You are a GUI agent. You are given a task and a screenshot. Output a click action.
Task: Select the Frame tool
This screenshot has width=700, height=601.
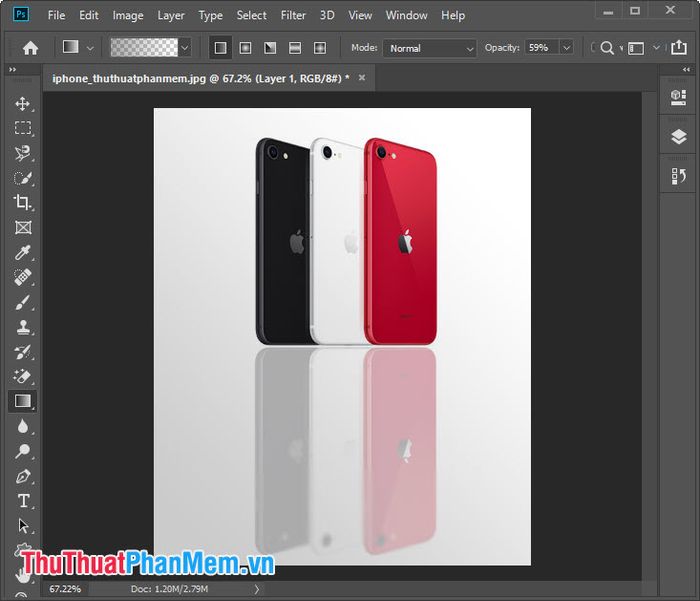coord(22,227)
